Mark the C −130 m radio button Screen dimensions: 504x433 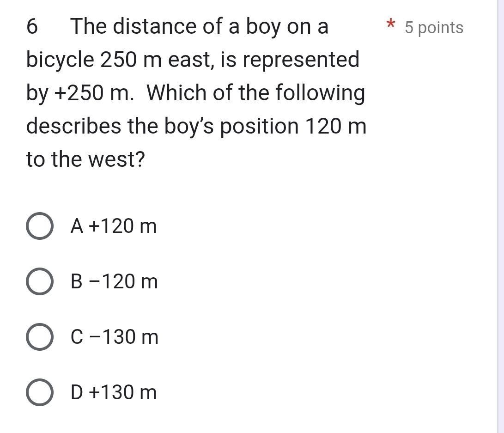[39, 337]
